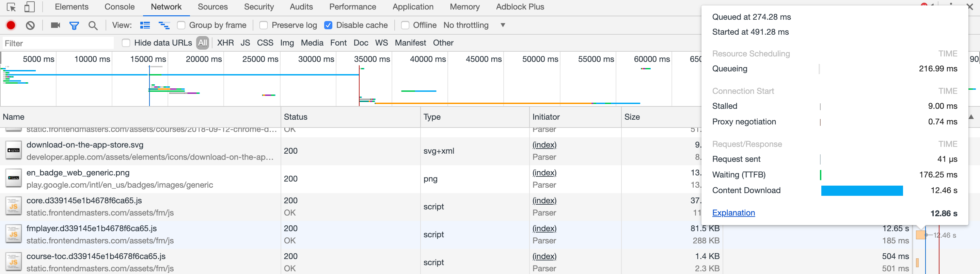Toggle the overview waterfall view icon
The width and height of the screenshot is (980, 274).
click(x=164, y=25)
